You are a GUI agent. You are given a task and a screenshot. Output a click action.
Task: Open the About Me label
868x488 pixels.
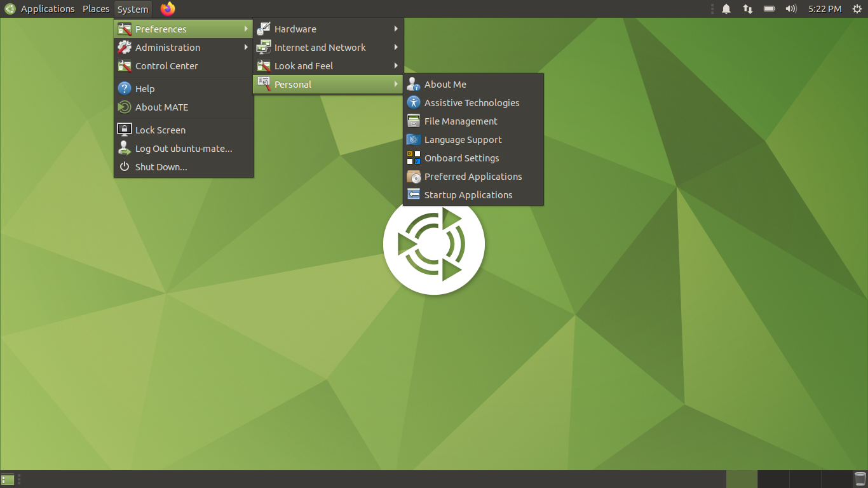(445, 85)
